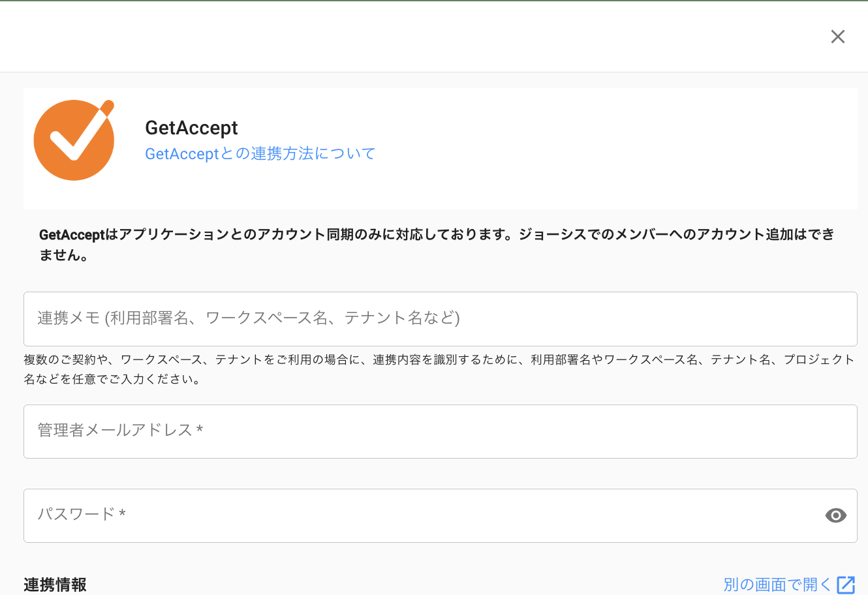Screen dimensions: 868x595
Task: Click the bold GetAccept word in notice
Action: point(72,235)
